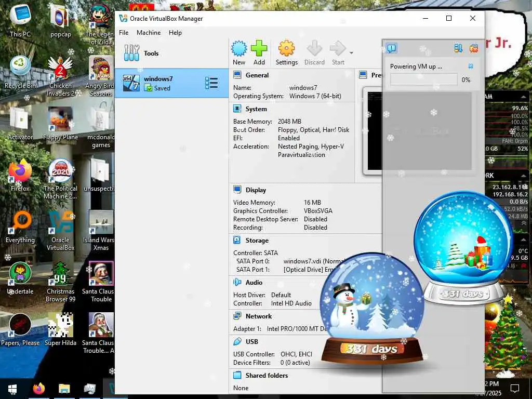Toggle the Notification Center speech-bubble icon
Screen dimensions: 532x399
(x=392, y=48)
